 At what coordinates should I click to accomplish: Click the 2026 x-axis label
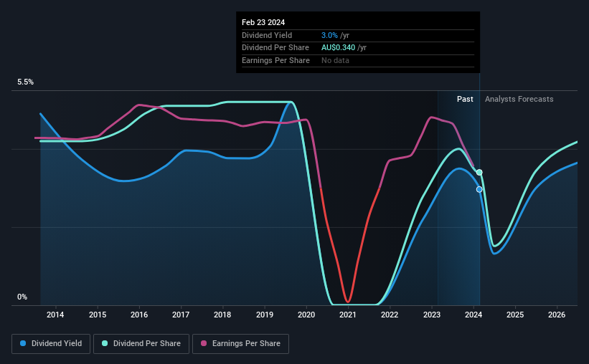(557, 315)
